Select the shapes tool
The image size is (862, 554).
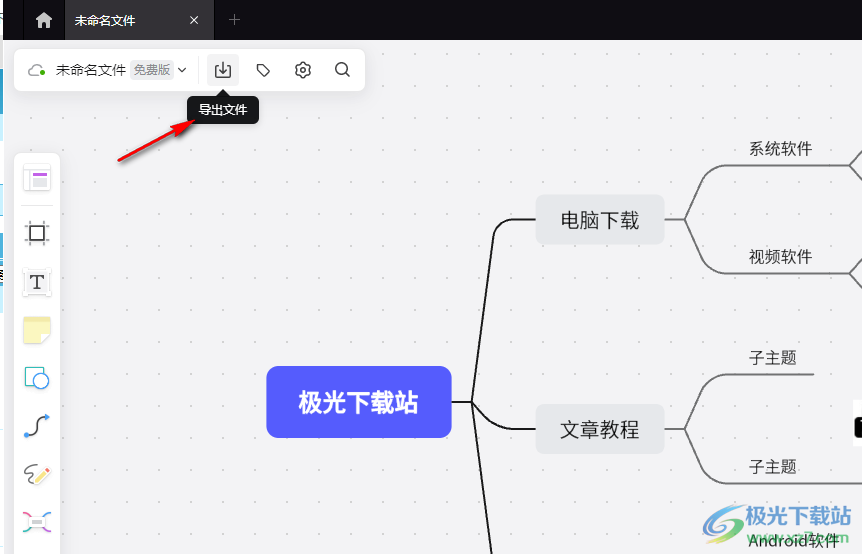37,378
